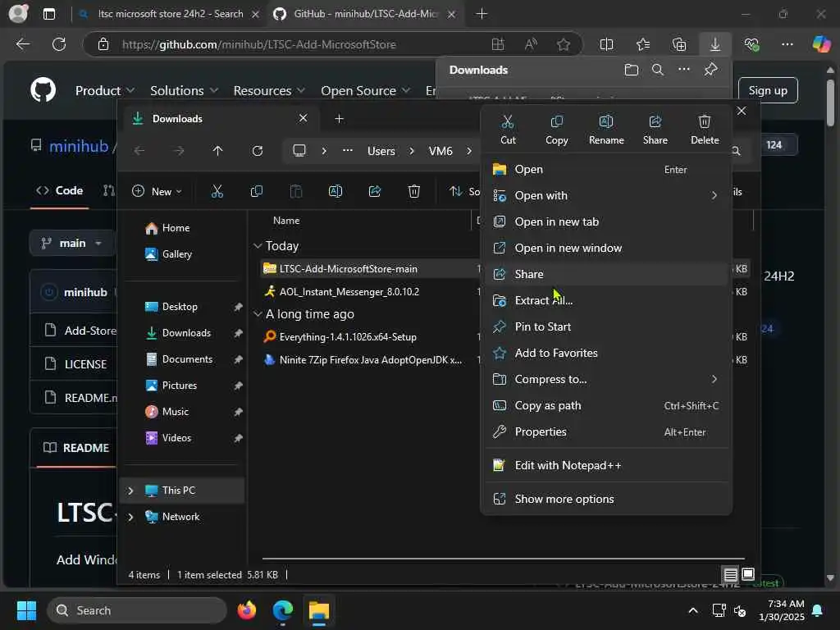The height and width of the screenshot is (630, 840).
Task: Select Copy as path
Action: (606, 405)
